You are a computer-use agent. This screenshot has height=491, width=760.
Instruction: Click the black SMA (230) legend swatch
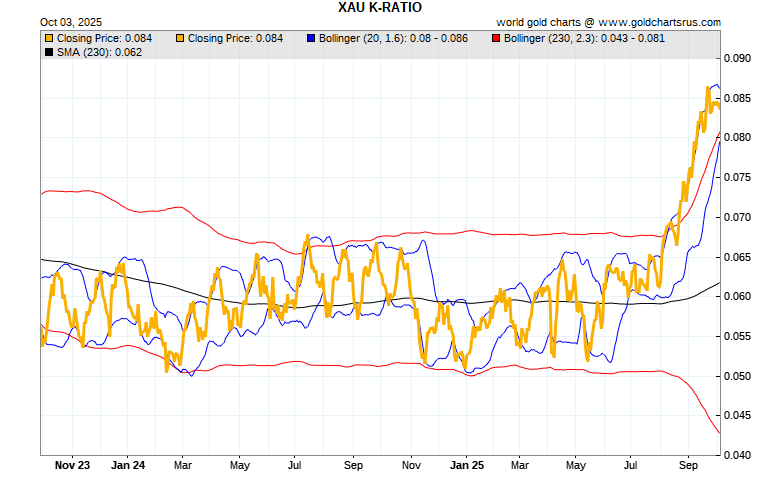[x=49, y=52]
